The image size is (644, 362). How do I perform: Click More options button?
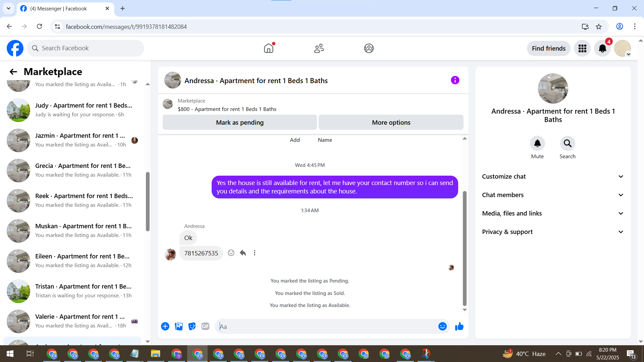pyautogui.click(x=391, y=122)
